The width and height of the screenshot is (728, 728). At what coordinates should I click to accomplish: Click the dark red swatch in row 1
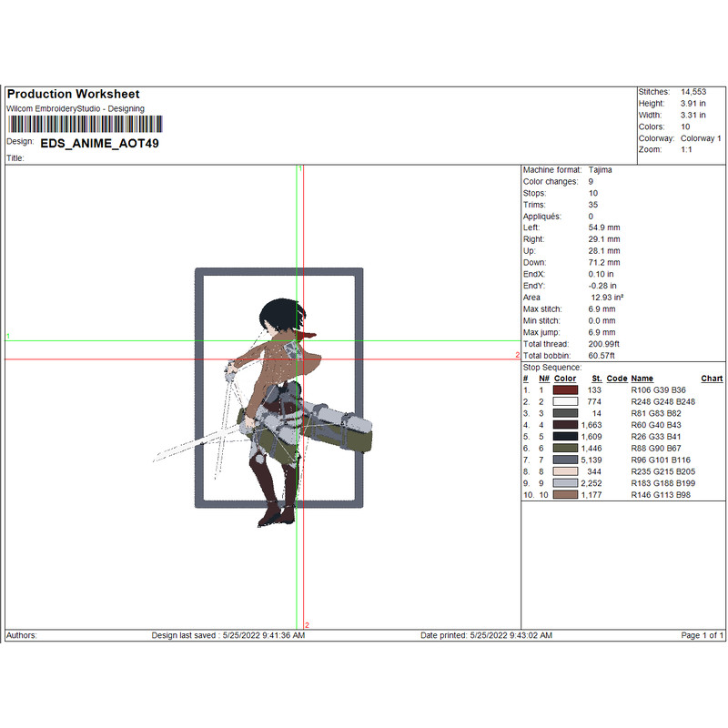pos(565,389)
